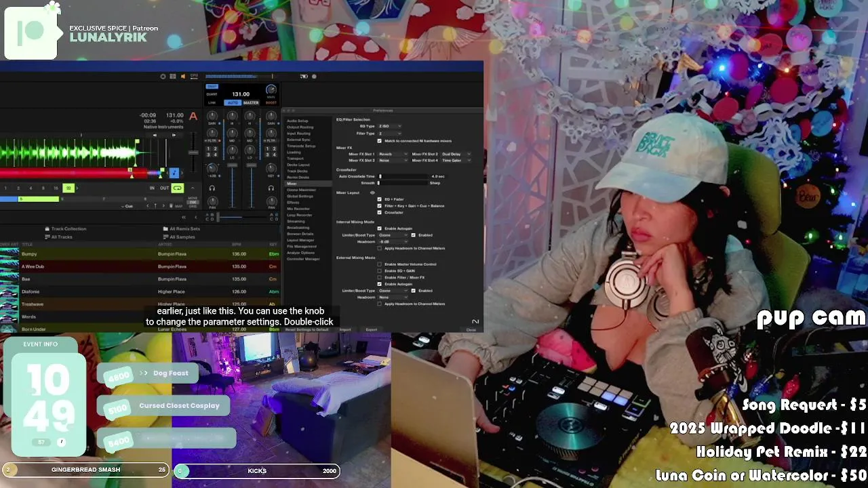The width and height of the screenshot is (868, 488).
Task: Select loop size 32 button
Action: click(68, 188)
